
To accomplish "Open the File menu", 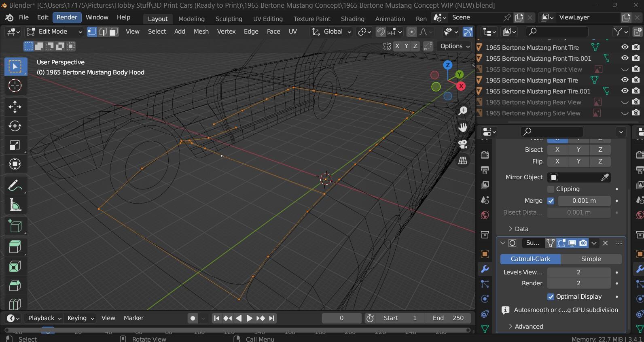I will pos(24,17).
